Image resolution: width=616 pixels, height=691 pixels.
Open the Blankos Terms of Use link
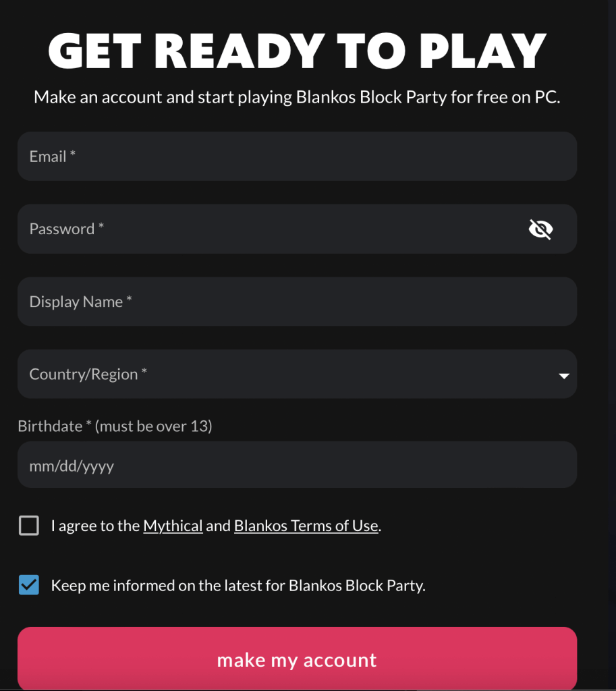[x=306, y=526]
